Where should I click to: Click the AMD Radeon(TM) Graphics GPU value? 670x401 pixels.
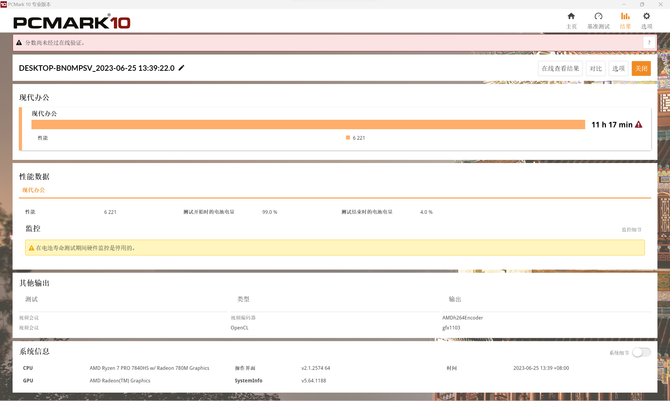tap(120, 380)
